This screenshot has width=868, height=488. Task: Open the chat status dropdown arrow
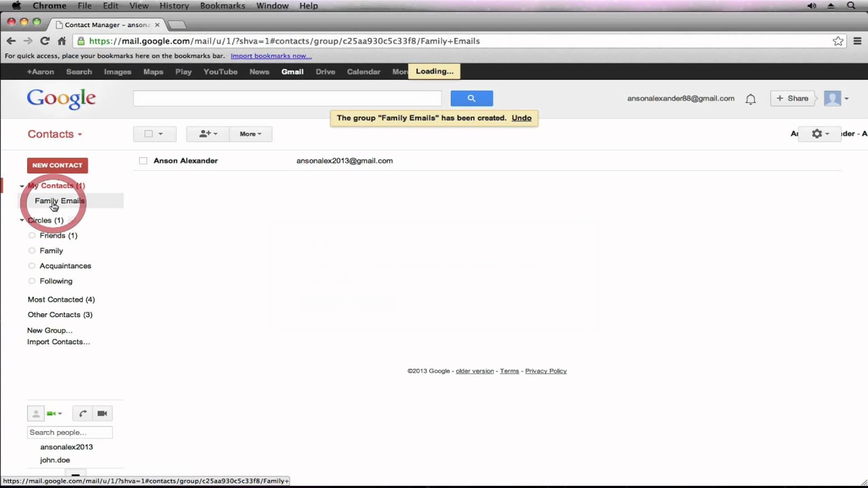coord(60,413)
